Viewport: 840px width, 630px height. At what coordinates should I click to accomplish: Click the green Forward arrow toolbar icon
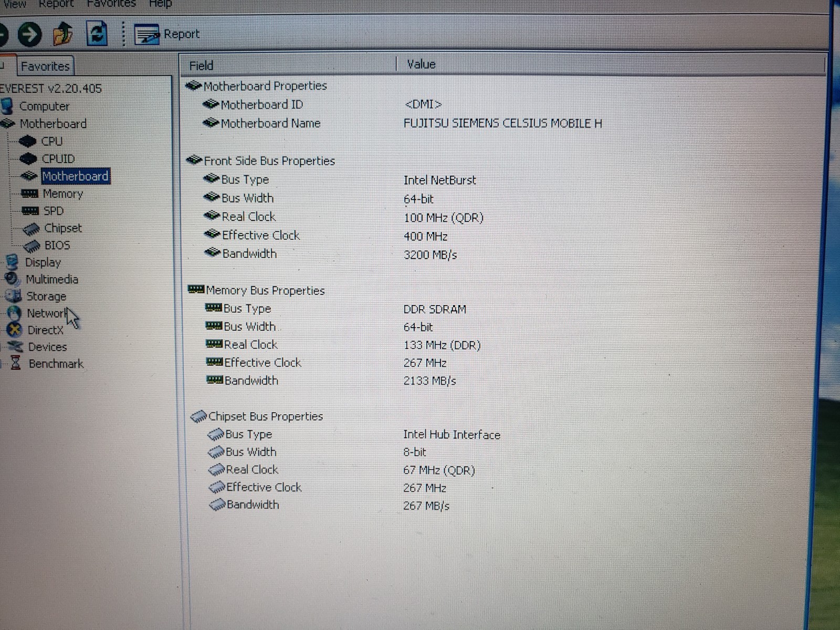30,35
